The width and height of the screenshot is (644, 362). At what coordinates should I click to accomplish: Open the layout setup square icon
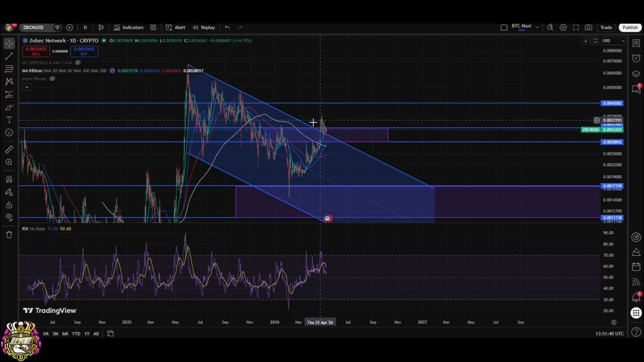(504, 28)
